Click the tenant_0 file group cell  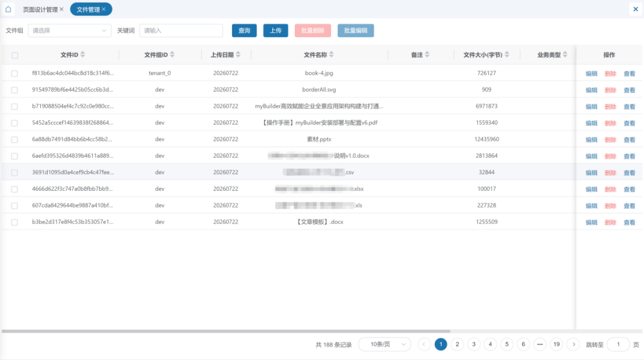[x=160, y=73]
